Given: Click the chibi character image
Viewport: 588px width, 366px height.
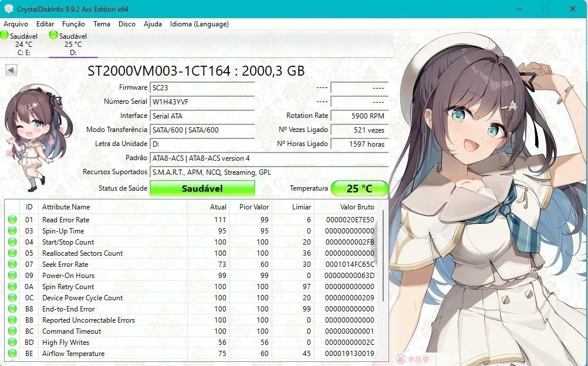Looking at the screenshot, I should [38, 138].
